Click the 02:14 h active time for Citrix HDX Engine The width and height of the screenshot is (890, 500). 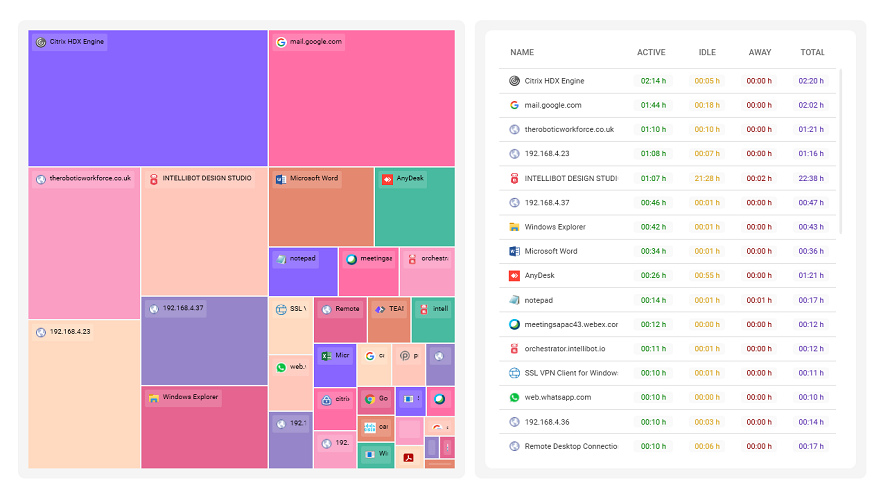coord(653,81)
